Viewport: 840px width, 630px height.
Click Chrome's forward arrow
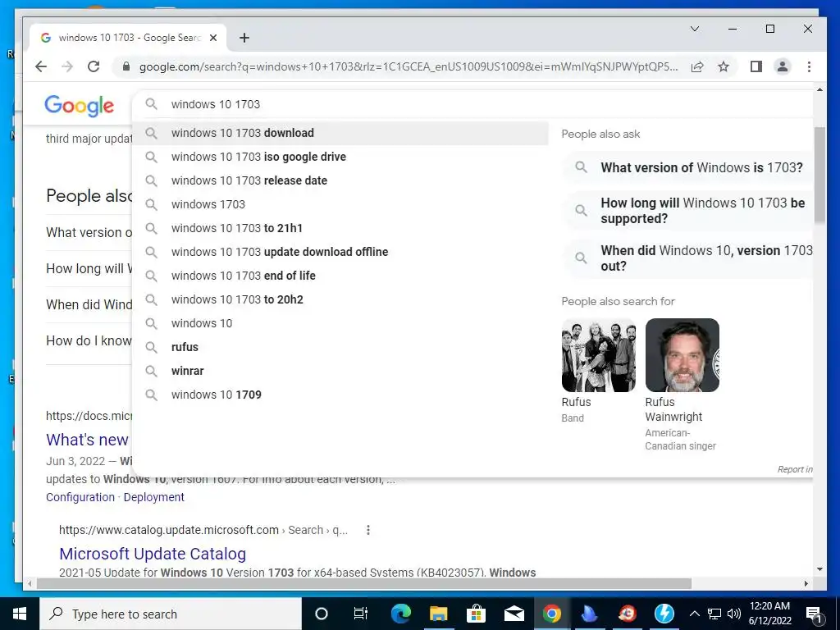pos(67,66)
